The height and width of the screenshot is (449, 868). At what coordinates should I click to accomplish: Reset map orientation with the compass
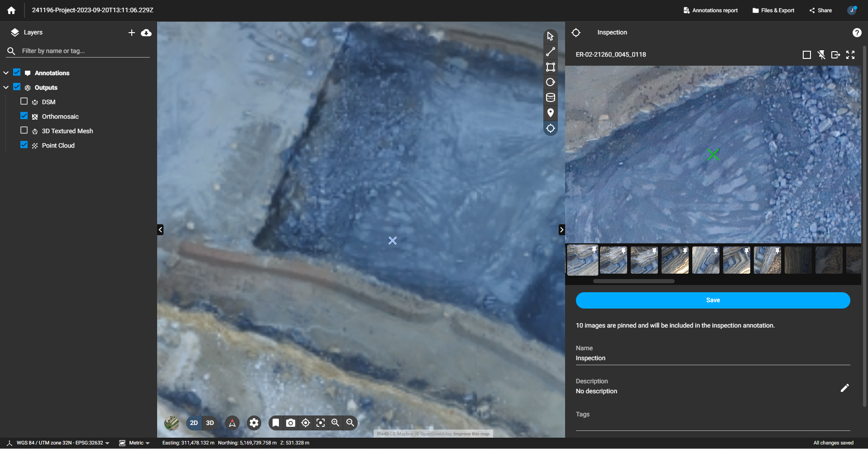click(x=232, y=422)
